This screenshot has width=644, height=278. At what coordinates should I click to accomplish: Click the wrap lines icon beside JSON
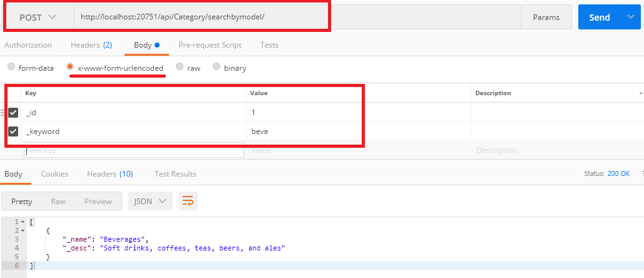[187, 201]
